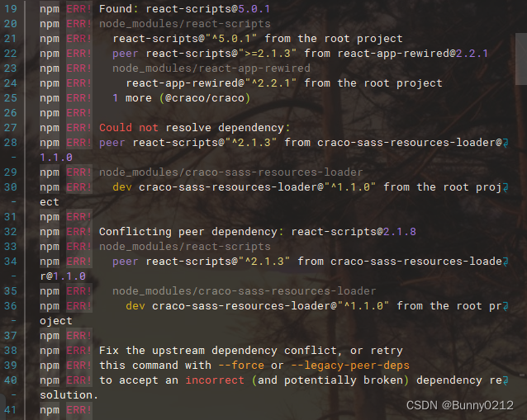Click 'peer' keyword on line 28
This screenshot has width=527, height=420.
pos(112,143)
